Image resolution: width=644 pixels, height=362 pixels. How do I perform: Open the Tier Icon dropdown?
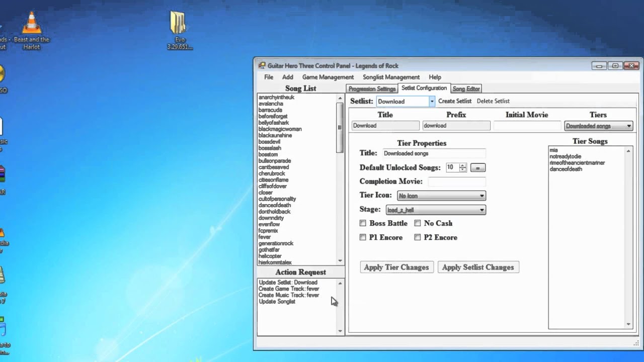441,196
